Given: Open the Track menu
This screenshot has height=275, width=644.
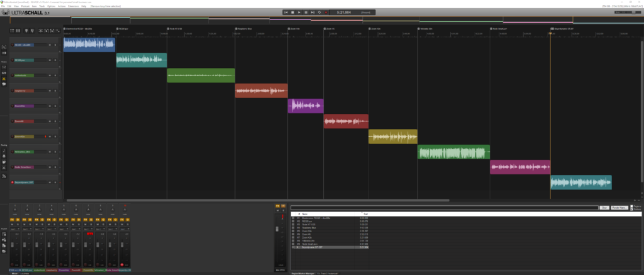Looking at the screenshot, I should click(42, 6).
